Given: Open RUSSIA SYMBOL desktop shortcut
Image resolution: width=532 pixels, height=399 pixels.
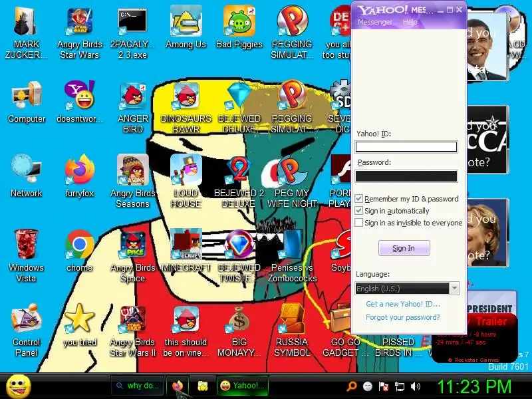Looking at the screenshot, I should [x=292, y=330].
